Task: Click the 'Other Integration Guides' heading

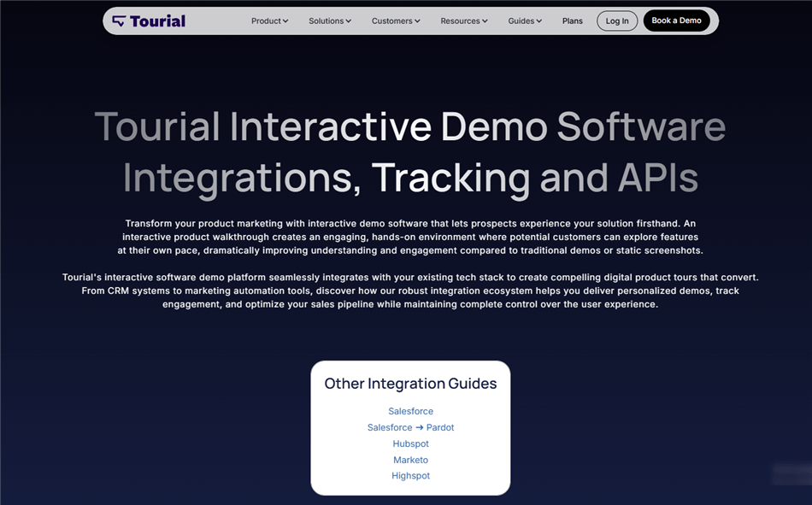Action: click(x=410, y=384)
